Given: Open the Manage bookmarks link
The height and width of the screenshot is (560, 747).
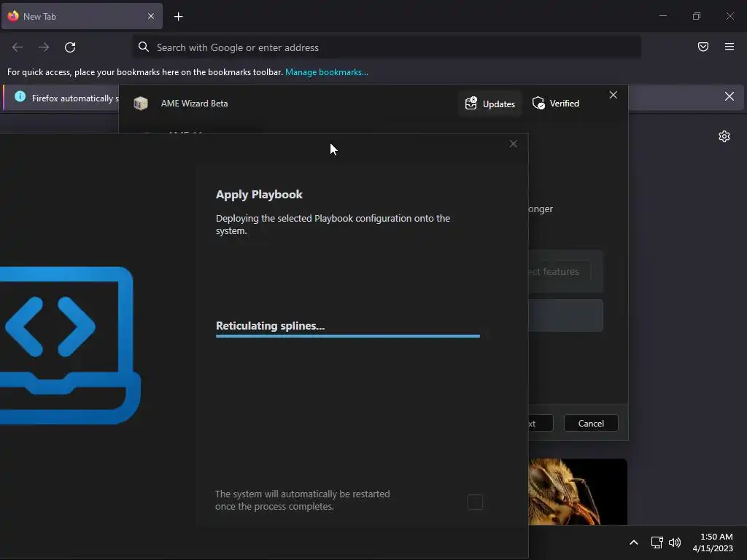Looking at the screenshot, I should (x=326, y=72).
